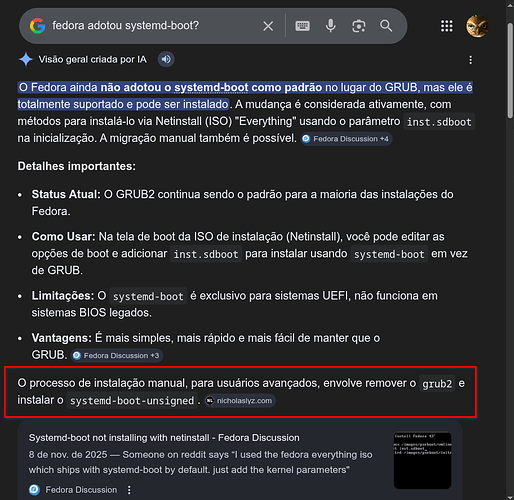514x500 pixels.
Task: Click the AI overview sparkle icon
Action: (26, 60)
